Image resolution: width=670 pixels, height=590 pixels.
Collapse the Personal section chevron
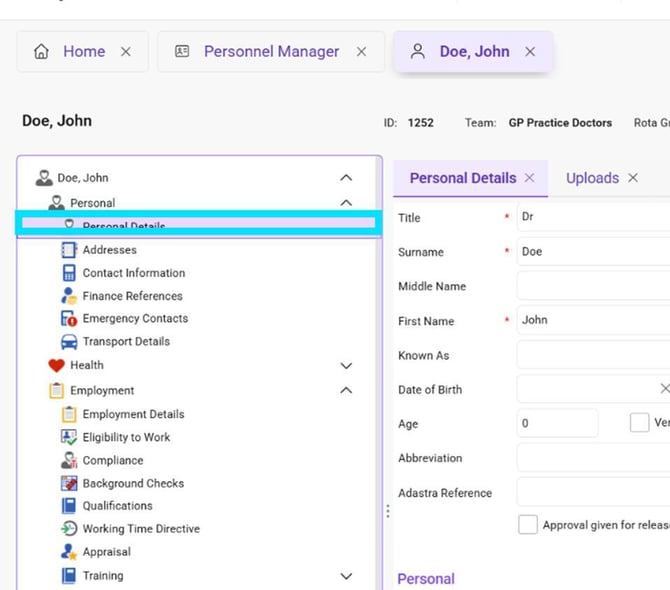[x=346, y=203]
